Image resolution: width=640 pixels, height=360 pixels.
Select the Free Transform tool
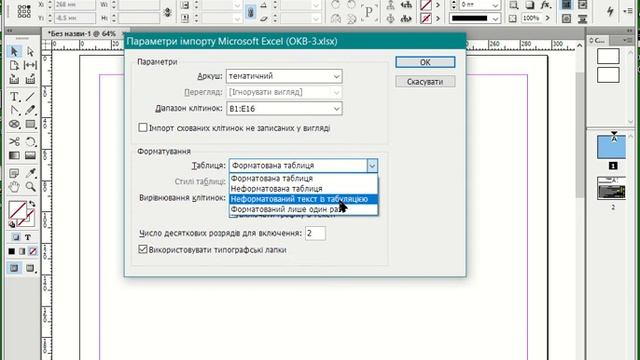(30, 142)
